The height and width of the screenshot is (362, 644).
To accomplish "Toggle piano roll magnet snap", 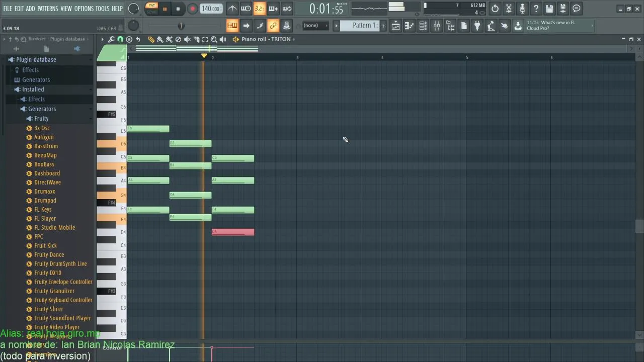I will click(x=120, y=39).
